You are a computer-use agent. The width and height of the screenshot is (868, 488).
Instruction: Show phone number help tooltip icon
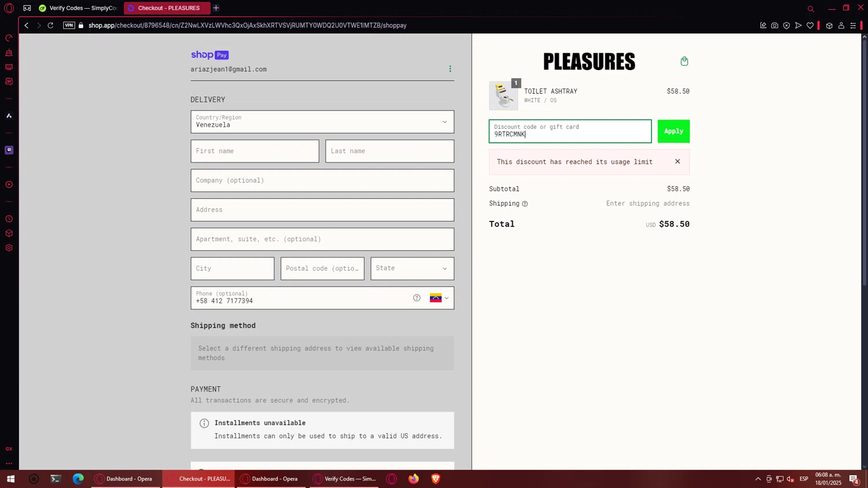click(417, 298)
